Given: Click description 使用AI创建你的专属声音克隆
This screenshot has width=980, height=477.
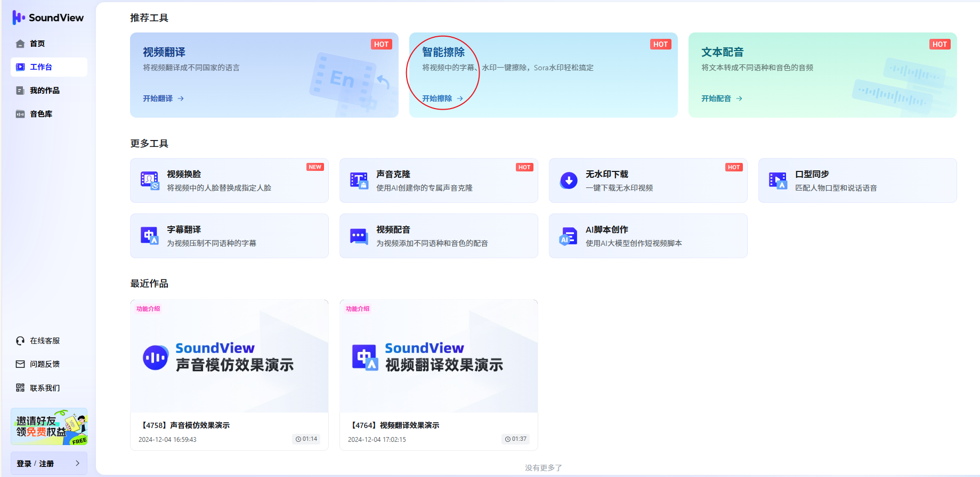Looking at the screenshot, I should pos(424,188).
